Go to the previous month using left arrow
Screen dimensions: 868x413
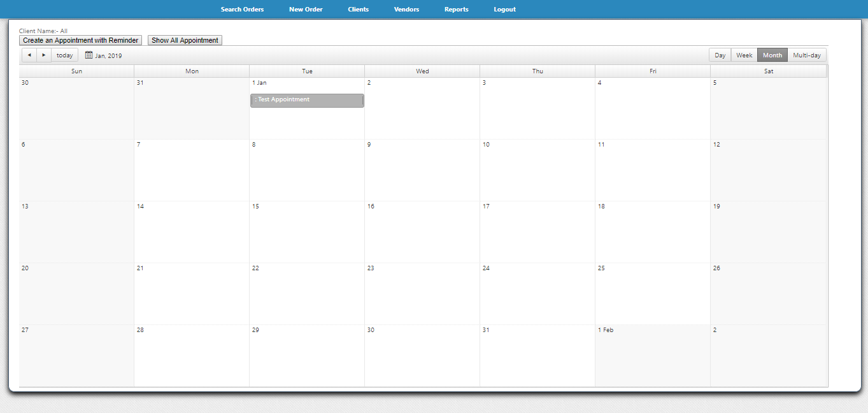click(29, 55)
